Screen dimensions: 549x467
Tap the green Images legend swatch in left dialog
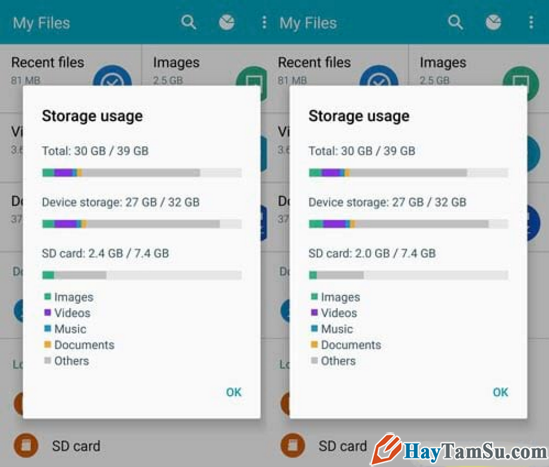[48, 297]
